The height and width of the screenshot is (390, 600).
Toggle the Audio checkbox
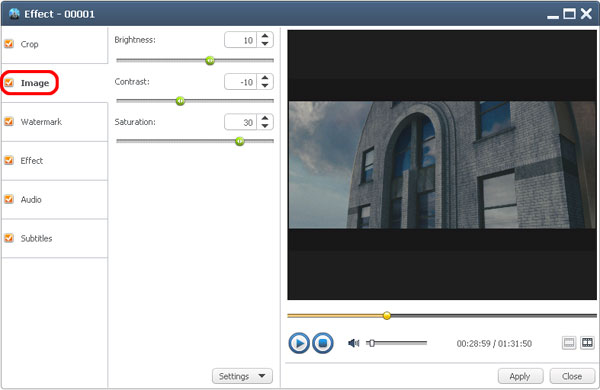coord(9,199)
